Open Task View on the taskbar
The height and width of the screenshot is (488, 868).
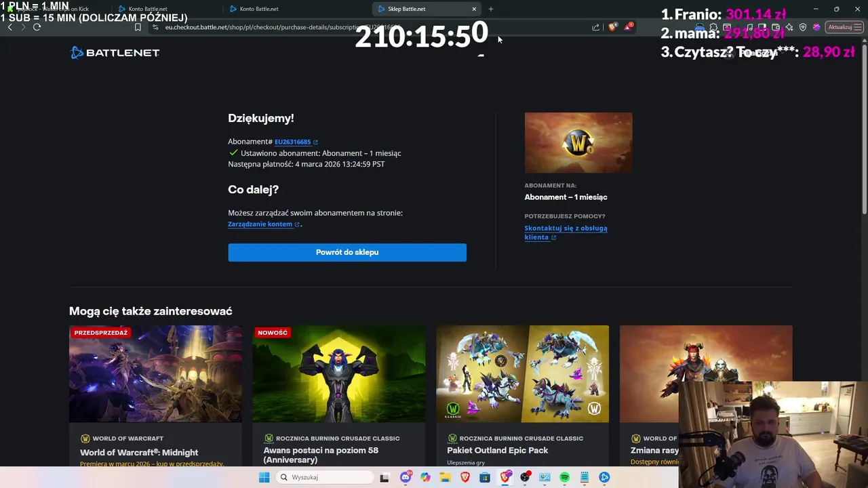coord(384,477)
